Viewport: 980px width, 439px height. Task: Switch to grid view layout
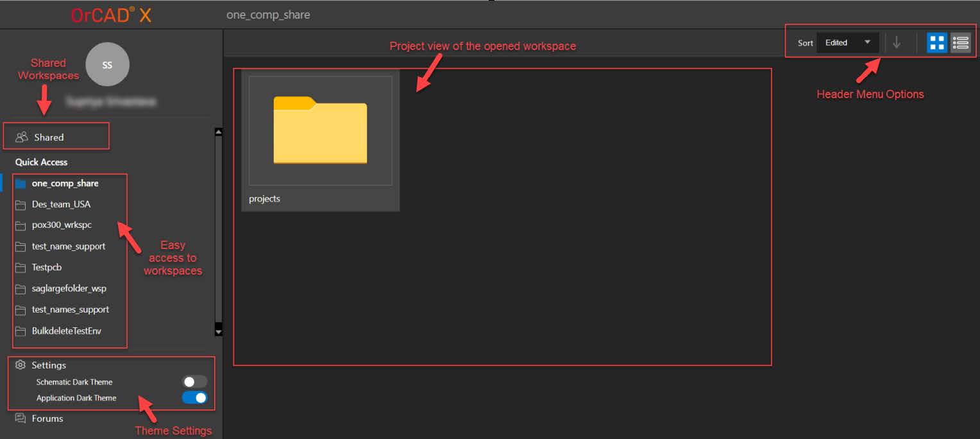coord(937,43)
